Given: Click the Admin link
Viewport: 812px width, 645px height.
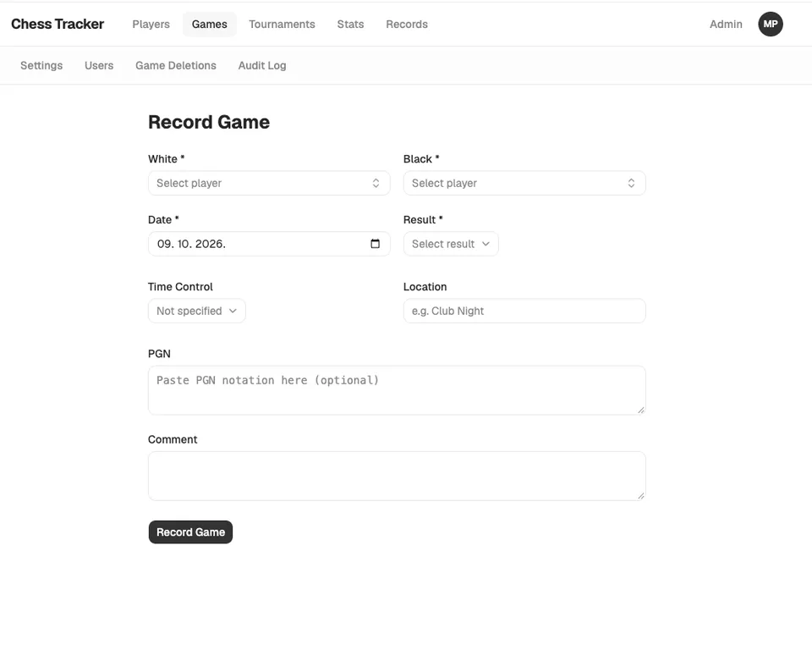Looking at the screenshot, I should point(726,25).
